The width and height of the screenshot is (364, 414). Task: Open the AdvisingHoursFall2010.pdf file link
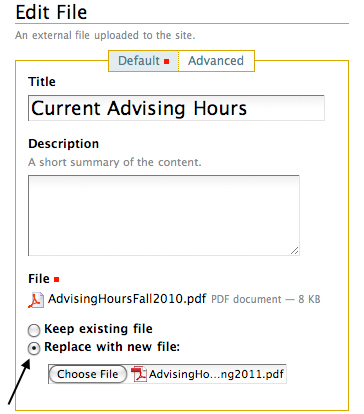point(127,299)
